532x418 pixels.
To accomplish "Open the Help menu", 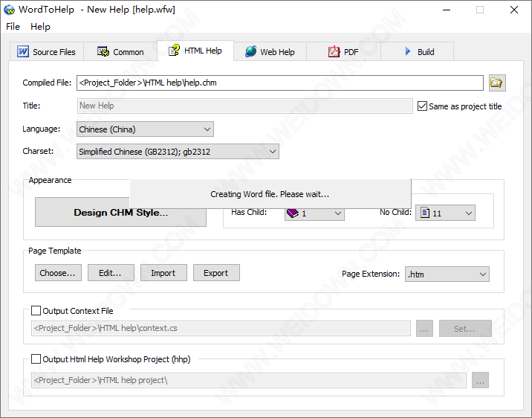I will click(40, 27).
